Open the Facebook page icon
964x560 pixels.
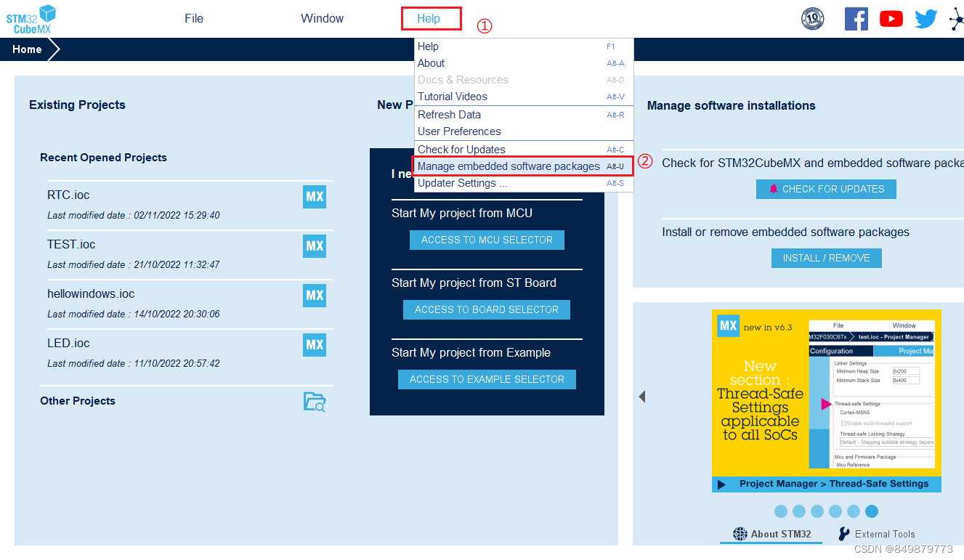coord(856,19)
